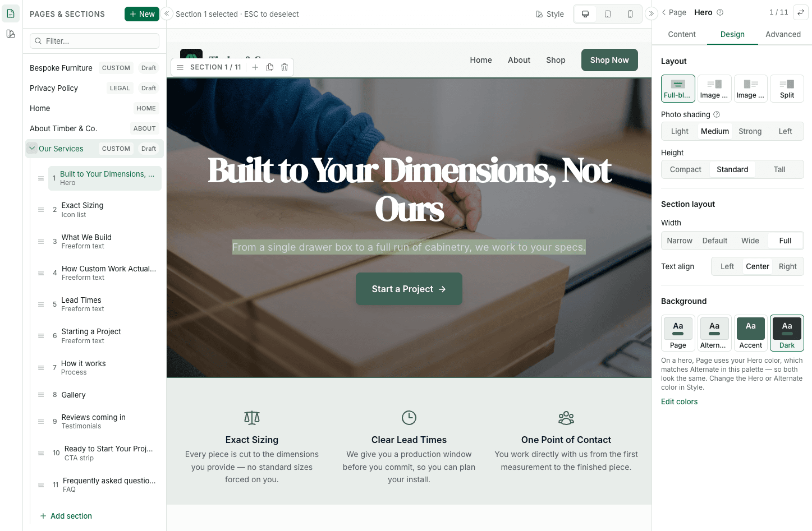Select Strong photo shading
This screenshot has width=812, height=531.
coord(750,131)
